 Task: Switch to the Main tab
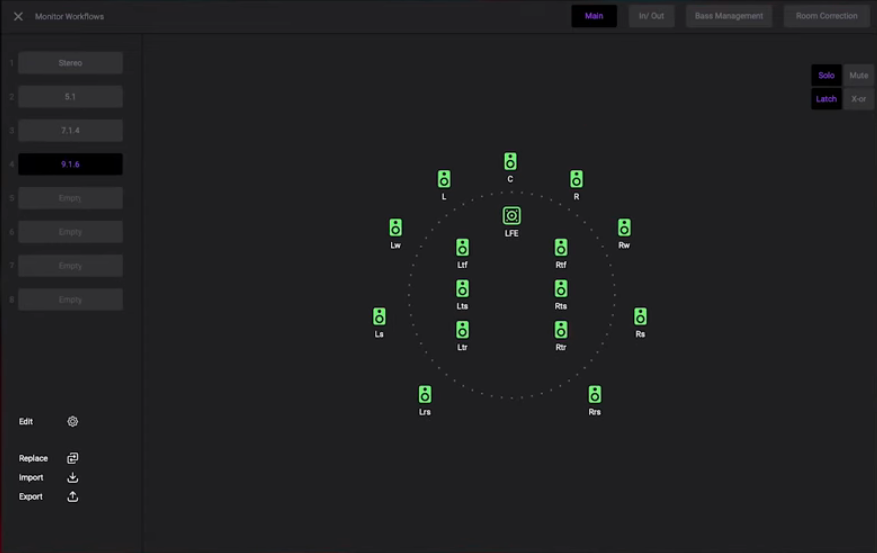click(594, 16)
